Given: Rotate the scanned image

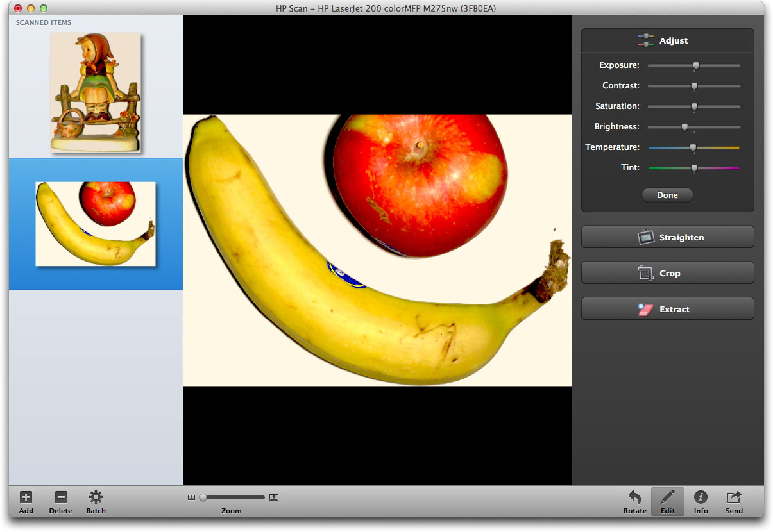Looking at the screenshot, I should pyautogui.click(x=634, y=497).
